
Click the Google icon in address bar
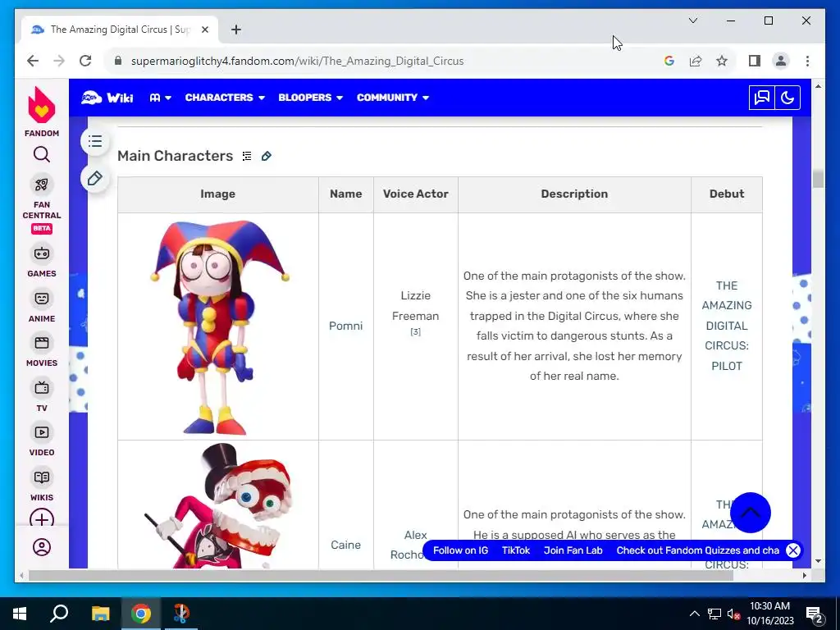point(669,61)
